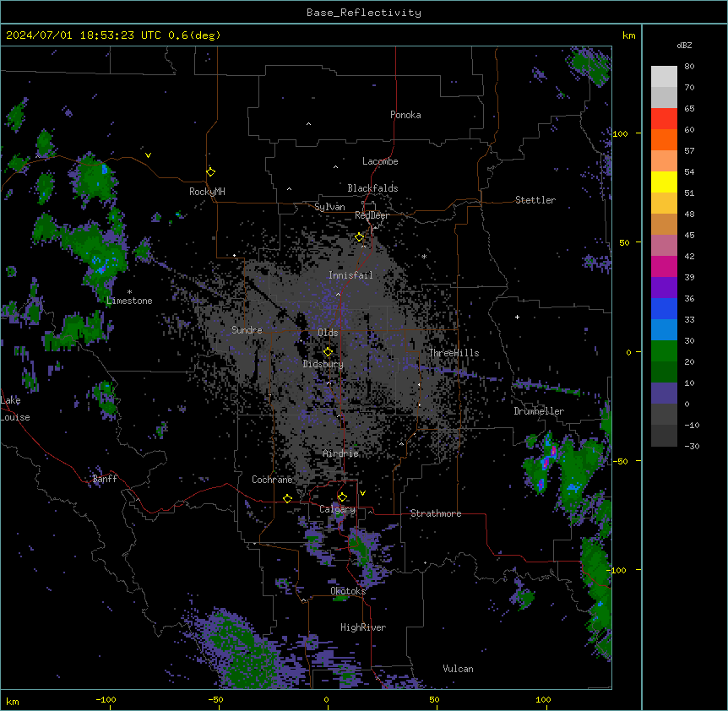The height and width of the screenshot is (711, 728).
Task: Click the asterisk marker above Limestone
Action: pos(129,292)
